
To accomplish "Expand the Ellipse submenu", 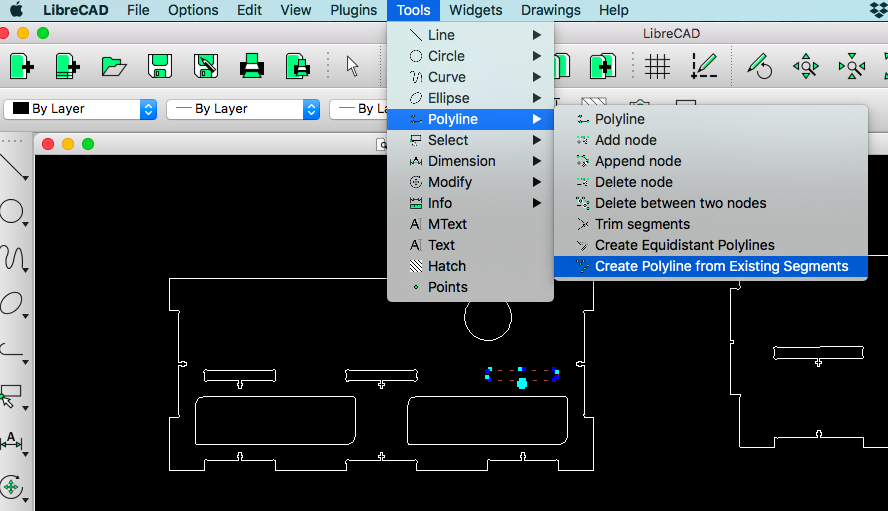I will pyautogui.click(x=470, y=98).
